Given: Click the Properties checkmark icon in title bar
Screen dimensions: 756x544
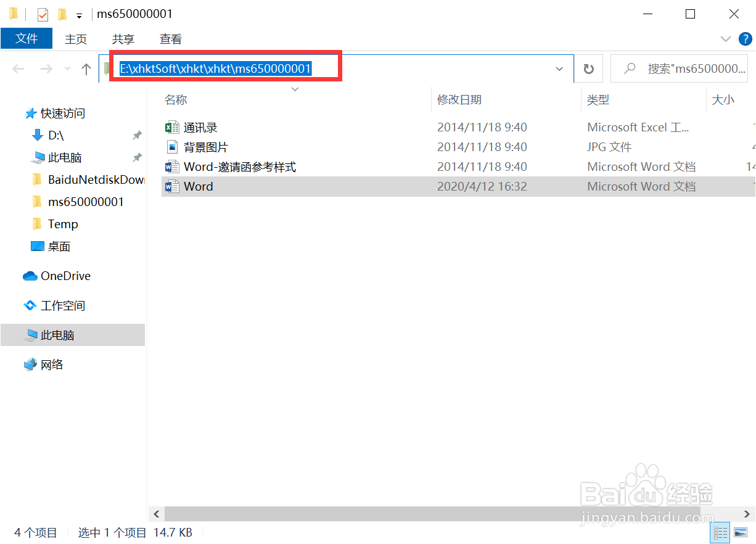Looking at the screenshot, I should (43, 14).
